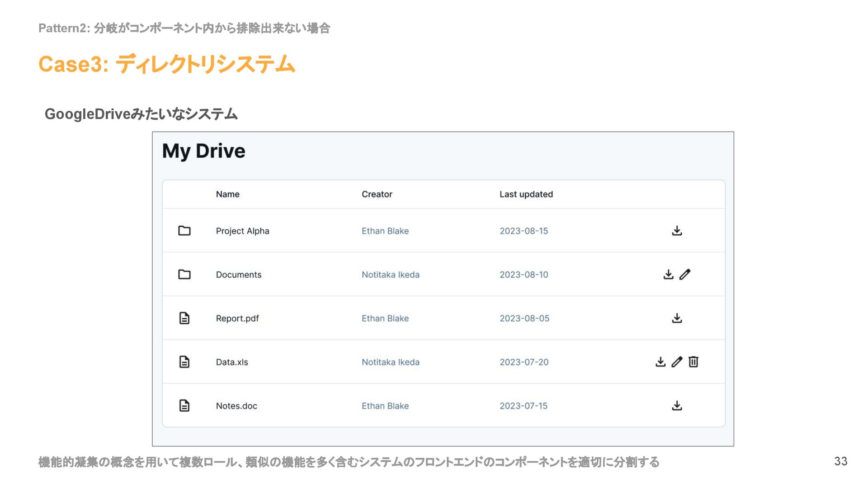868x488 pixels.
Task: Click download icon for Documents folder
Action: [x=668, y=274]
